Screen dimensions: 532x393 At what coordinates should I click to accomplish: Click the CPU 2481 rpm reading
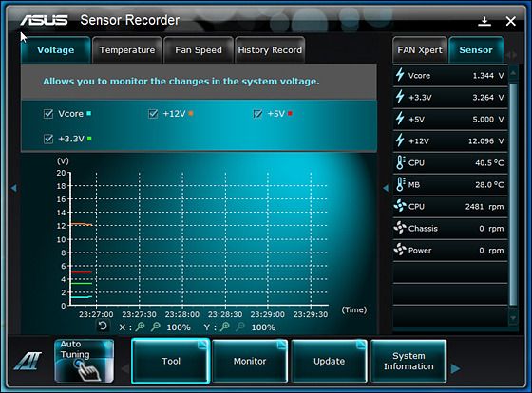click(x=484, y=207)
